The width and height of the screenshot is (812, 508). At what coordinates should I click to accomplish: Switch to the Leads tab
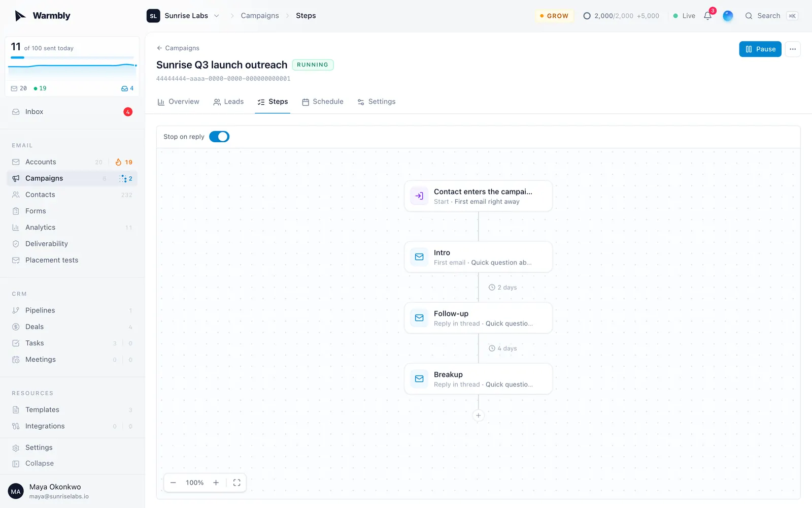[228, 102]
